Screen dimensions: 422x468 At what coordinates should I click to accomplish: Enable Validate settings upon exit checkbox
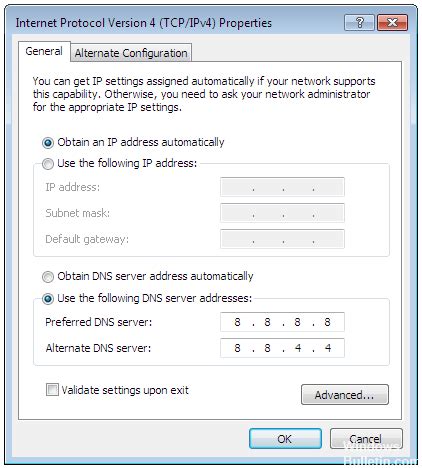coord(52,389)
